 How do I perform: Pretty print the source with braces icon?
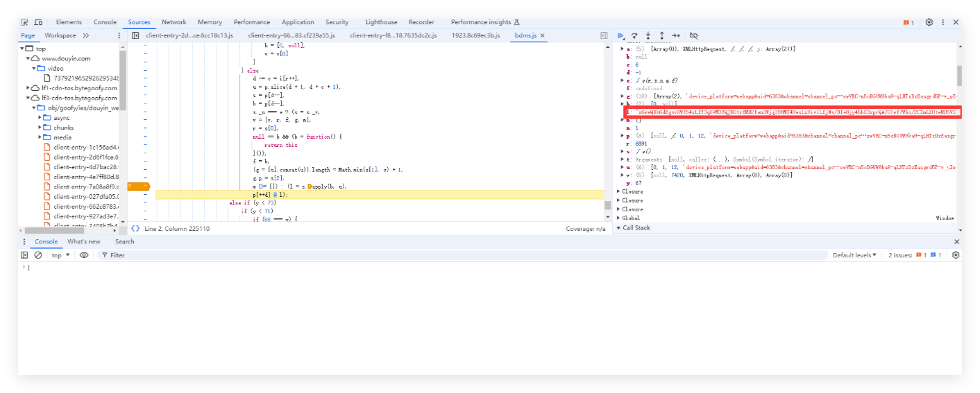tap(135, 228)
